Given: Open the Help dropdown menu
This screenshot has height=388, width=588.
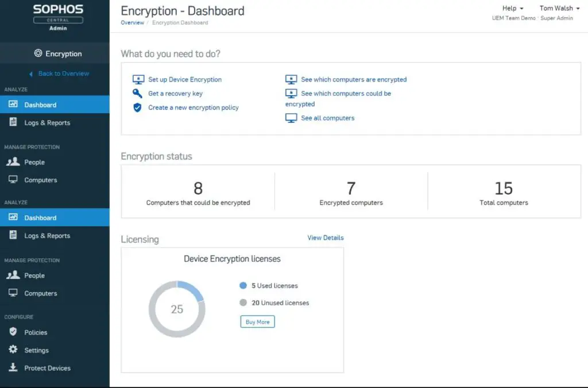Looking at the screenshot, I should pyautogui.click(x=512, y=8).
